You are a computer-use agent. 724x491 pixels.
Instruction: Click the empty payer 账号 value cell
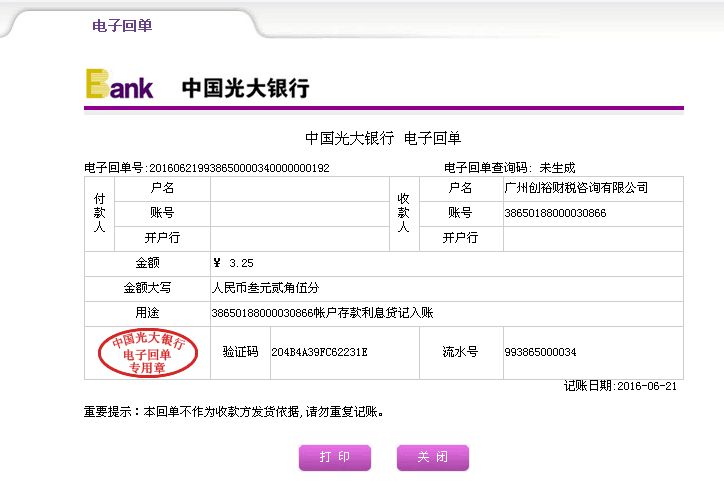pos(300,213)
